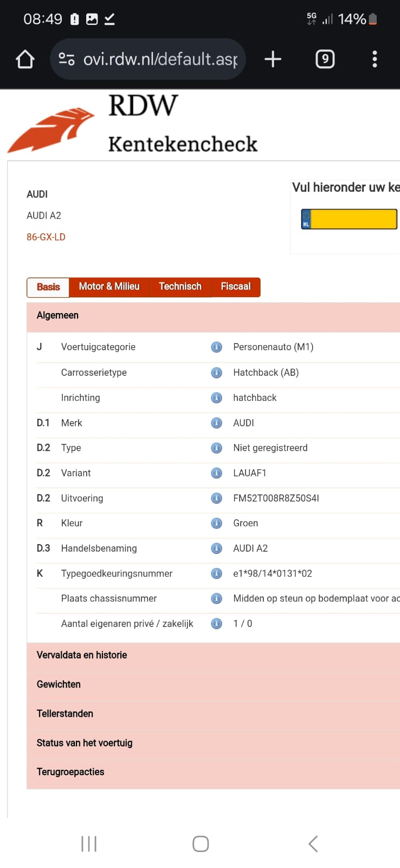400x868 pixels.
Task: Click 'Vul hieronder uw ke' heading text
Action: tap(346, 188)
